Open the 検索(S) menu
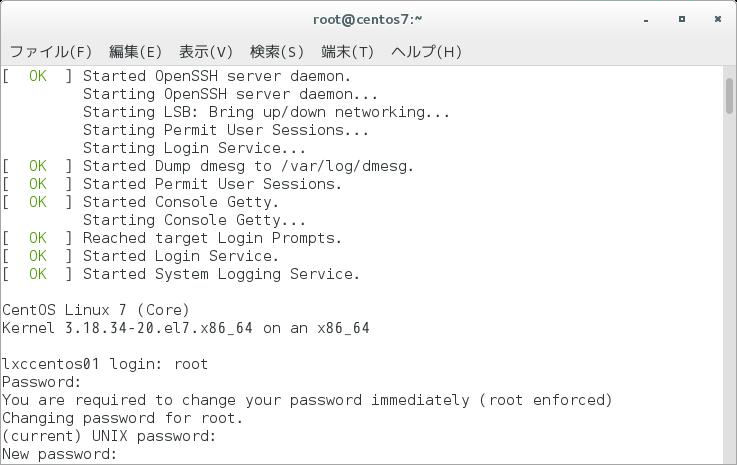The image size is (737, 465). click(x=277, y=51)
